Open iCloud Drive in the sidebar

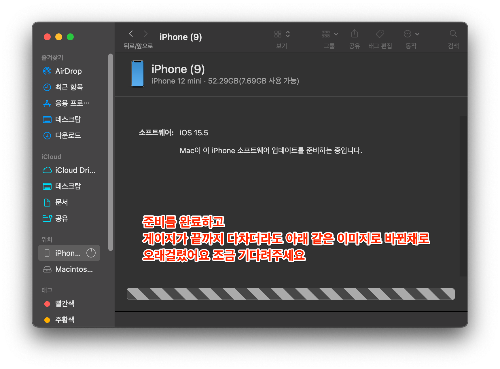click(x=69, y=170)
